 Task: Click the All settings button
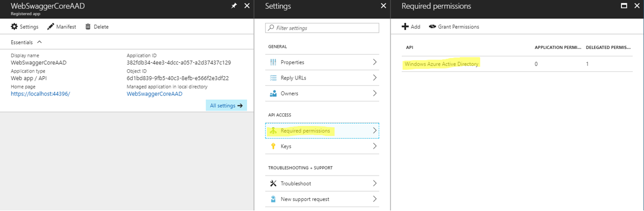(x=226, y=105)
